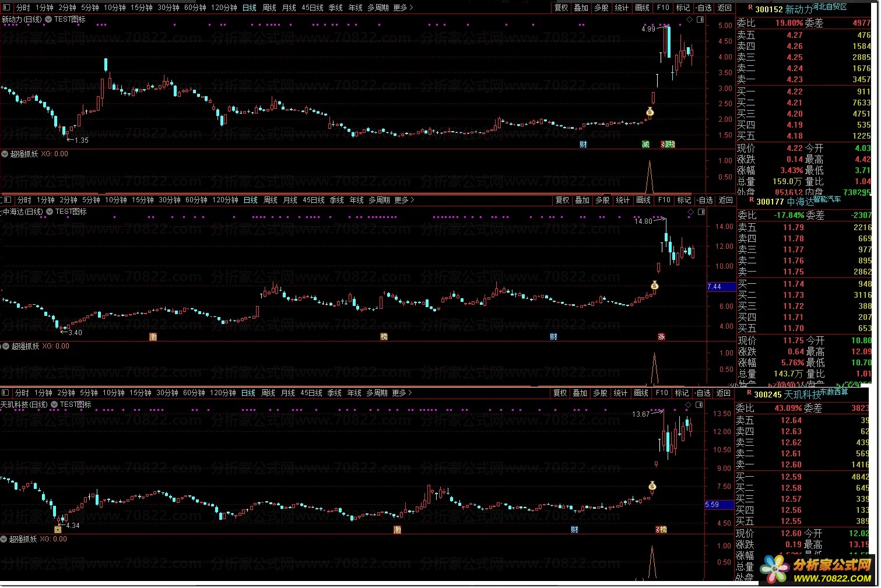Select 月线 period in 天玑科技 toolbar

pyautogui.click(x=288, y=393)
